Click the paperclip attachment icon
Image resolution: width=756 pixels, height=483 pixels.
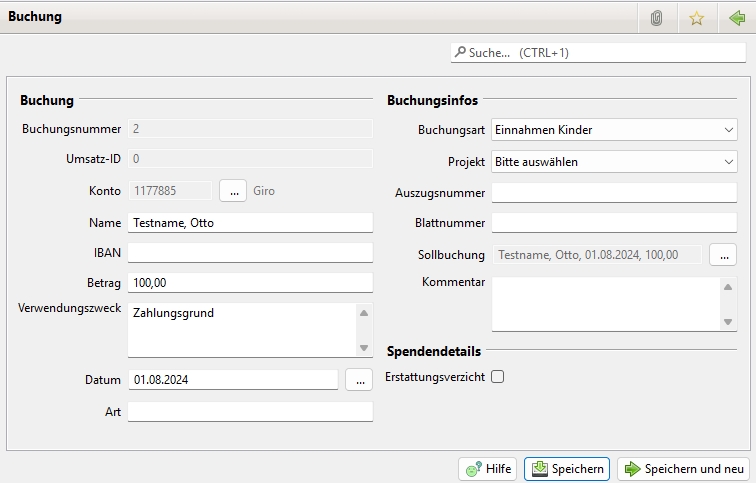click(656, 18)
